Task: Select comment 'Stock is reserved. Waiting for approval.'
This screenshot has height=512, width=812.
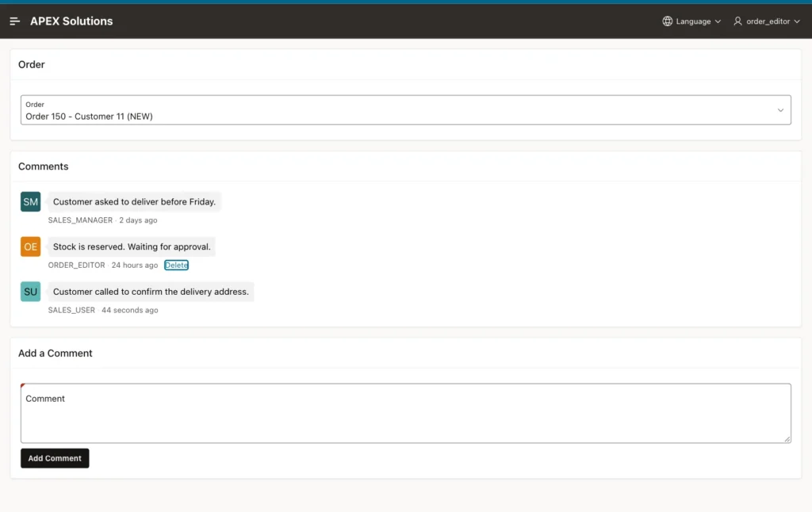Action: click(132, 247)
